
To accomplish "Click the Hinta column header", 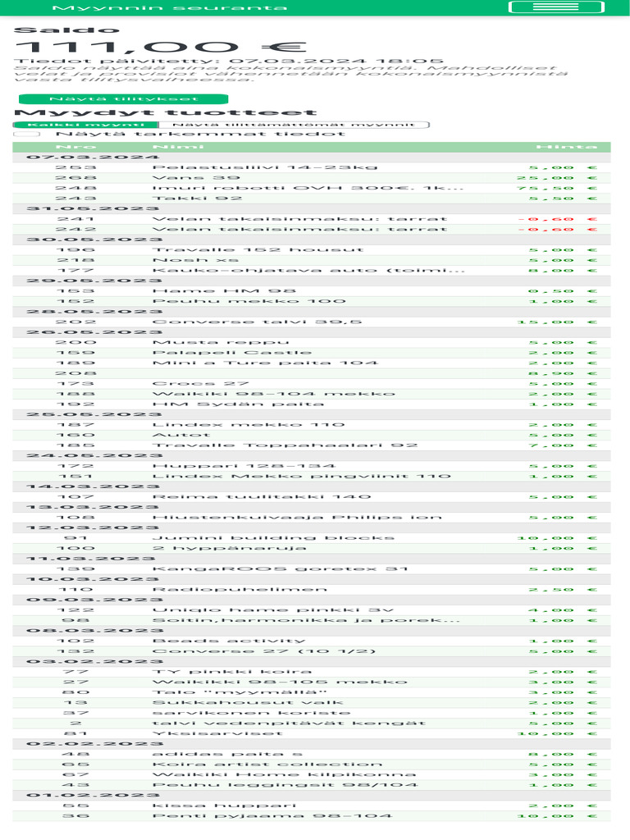I will click(x=567, y=147).
